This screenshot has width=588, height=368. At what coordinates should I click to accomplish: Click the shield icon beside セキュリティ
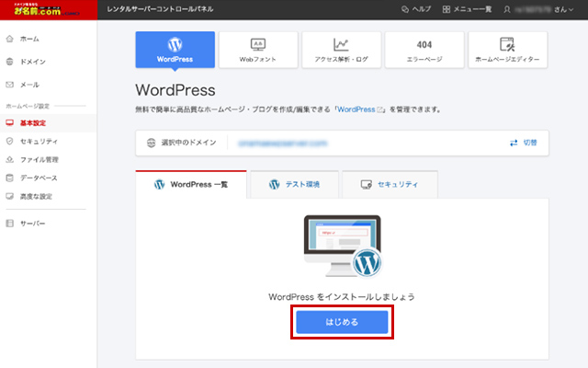click(x=10, y=141)
